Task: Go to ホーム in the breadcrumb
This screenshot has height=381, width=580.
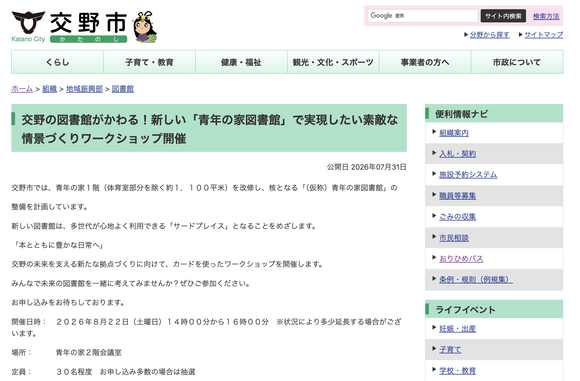Action: (22, 89)
